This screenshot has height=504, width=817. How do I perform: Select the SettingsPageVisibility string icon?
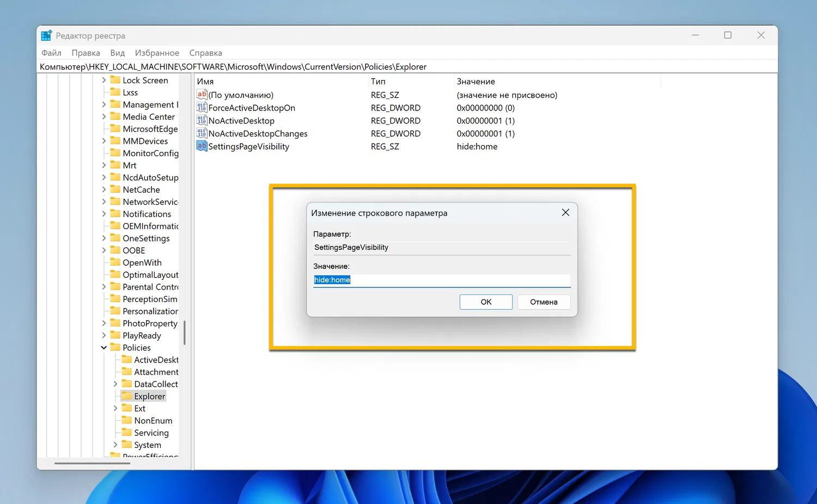(202, 146)
